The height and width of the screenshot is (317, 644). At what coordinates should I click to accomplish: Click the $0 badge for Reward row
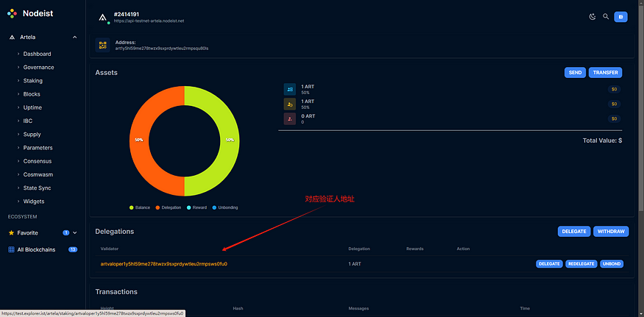[615, 118]
